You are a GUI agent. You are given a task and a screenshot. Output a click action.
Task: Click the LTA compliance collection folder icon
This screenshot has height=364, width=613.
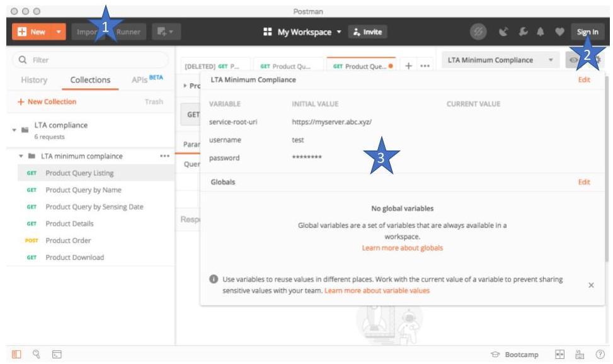25,130
